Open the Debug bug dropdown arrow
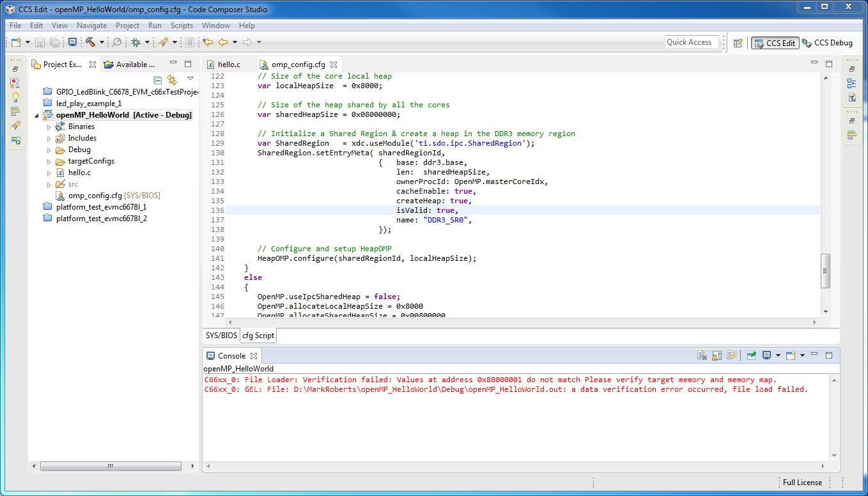 [x=147, y=43]
